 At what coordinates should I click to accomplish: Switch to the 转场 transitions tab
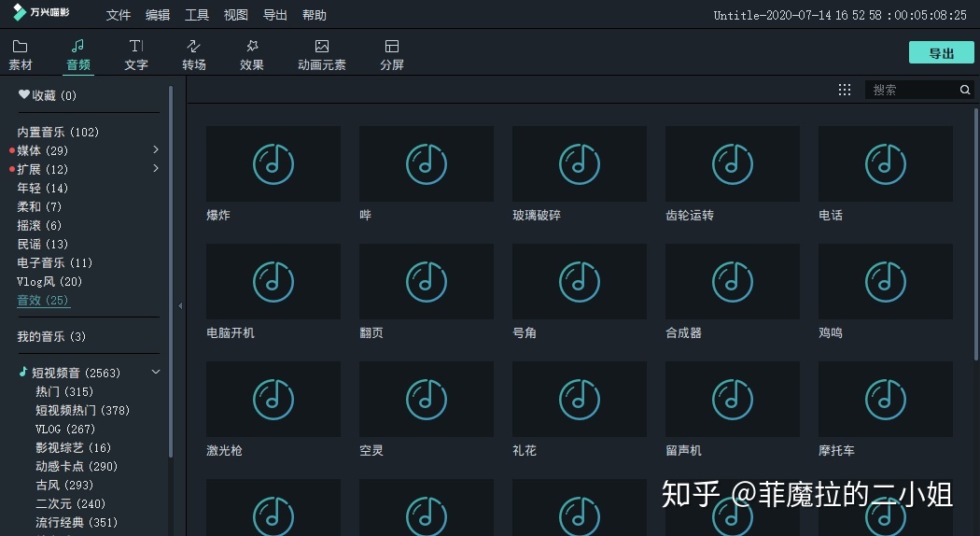(x=194, y=55)
